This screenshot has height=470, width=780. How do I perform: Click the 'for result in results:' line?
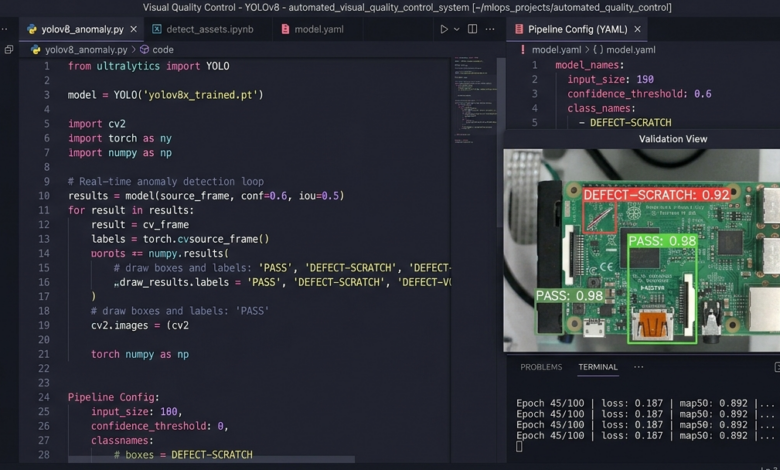[x=131, y=210]
